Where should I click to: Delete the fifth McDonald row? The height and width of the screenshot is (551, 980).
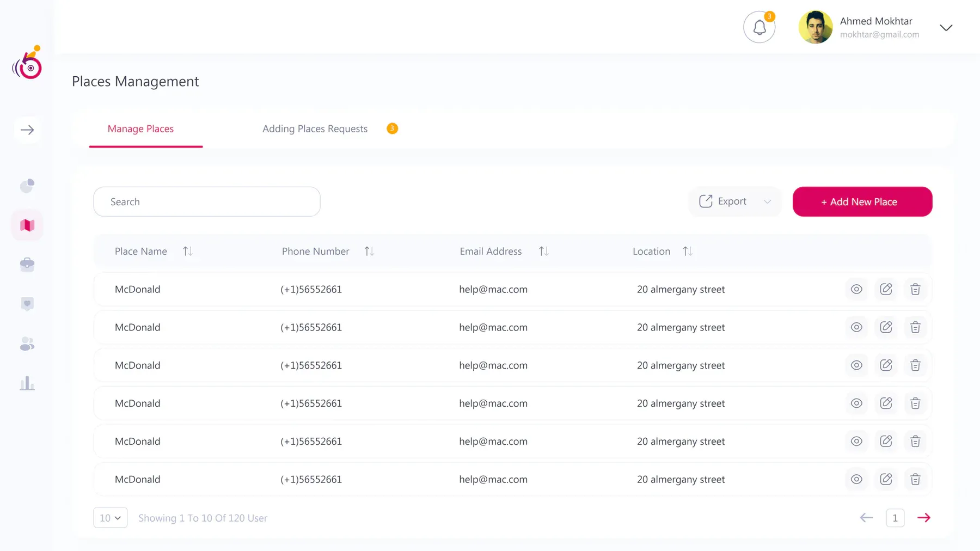915,442
